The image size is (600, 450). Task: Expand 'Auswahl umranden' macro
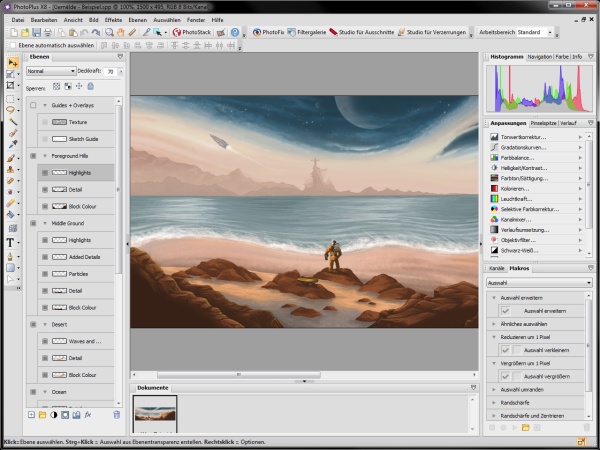point(494,390)
